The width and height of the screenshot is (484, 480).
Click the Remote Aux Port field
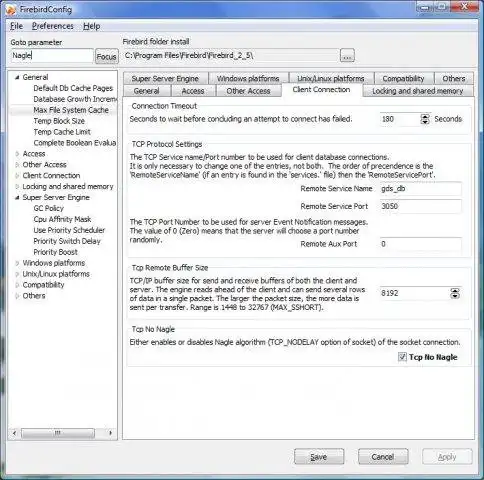coord(421,244)
